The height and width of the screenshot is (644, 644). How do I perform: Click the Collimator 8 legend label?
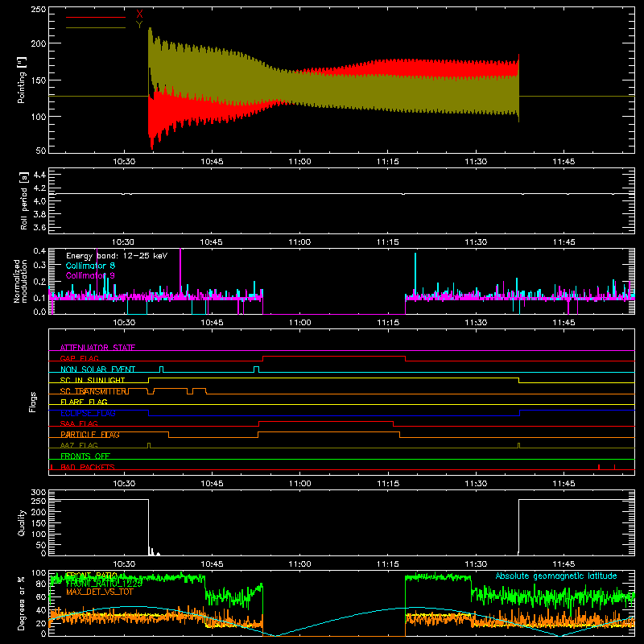pyautogui.click(x=90, y=266)
